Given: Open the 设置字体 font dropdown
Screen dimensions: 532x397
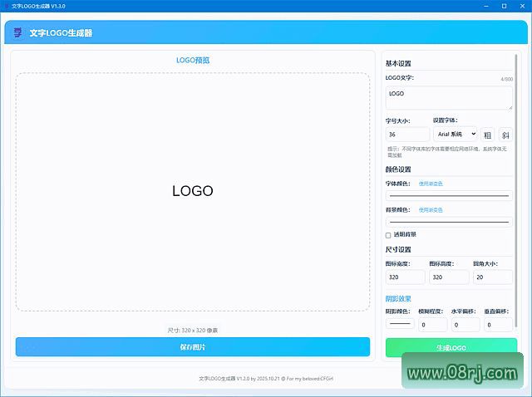Looking at the screenshot, I should [456, 134].
